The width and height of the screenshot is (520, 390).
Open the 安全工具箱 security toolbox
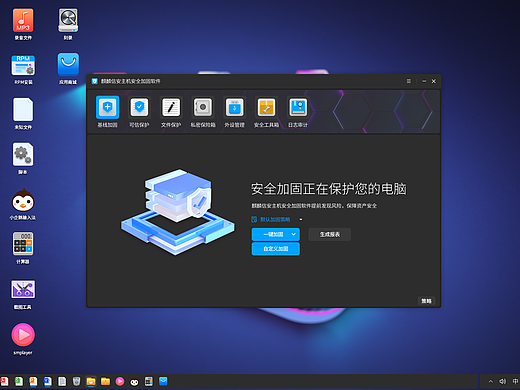tap(266, 111)
